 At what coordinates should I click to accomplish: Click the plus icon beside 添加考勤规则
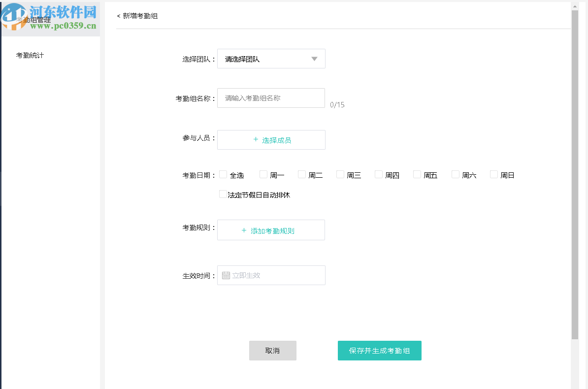244,230
